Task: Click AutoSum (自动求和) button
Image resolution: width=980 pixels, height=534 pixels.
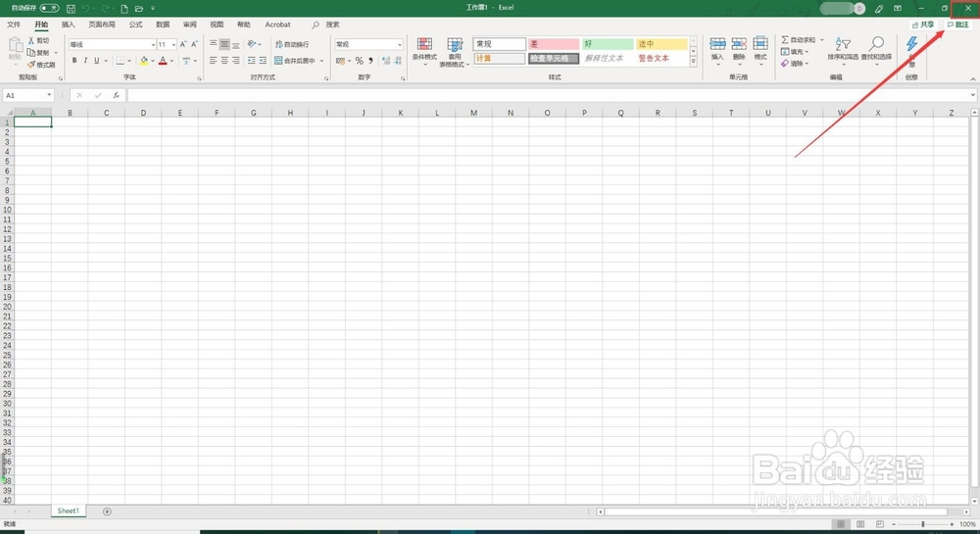Action: (799, 40)
